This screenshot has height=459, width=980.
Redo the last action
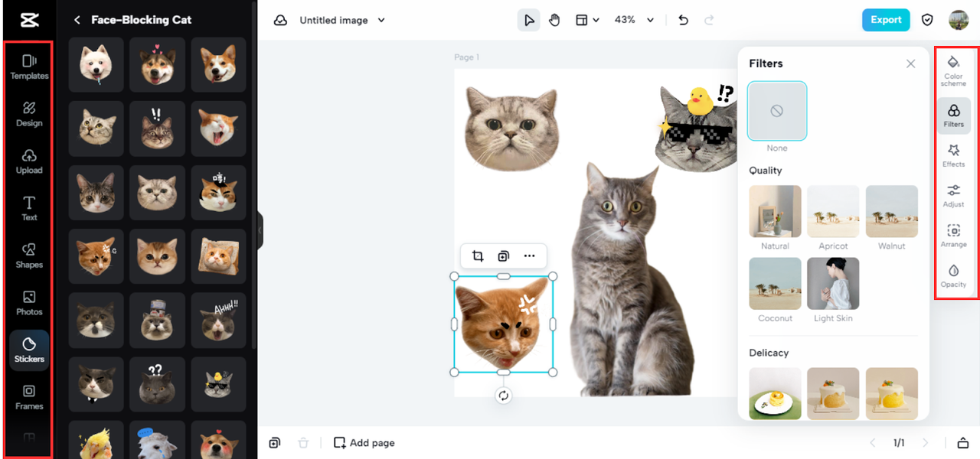[709, 20]
